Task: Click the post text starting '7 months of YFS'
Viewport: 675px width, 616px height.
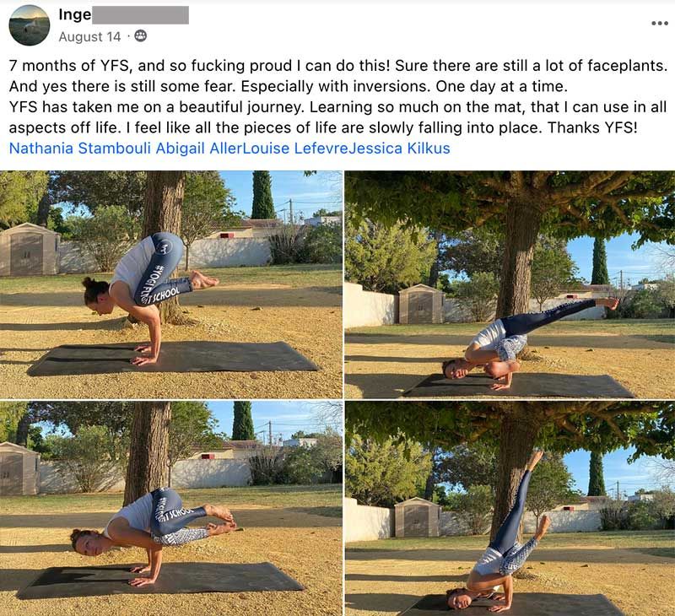Action: [x=338, y=96]
